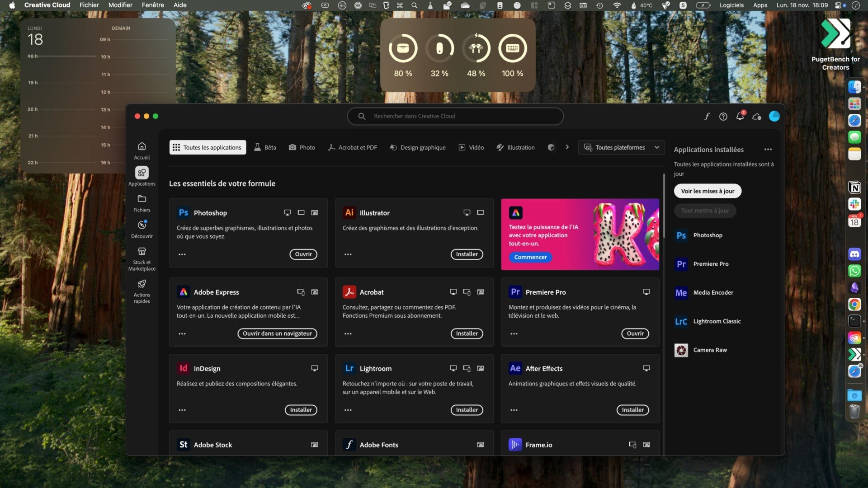Click the app list vertical scrollbar
868x488 pixels.
(664, 206)
